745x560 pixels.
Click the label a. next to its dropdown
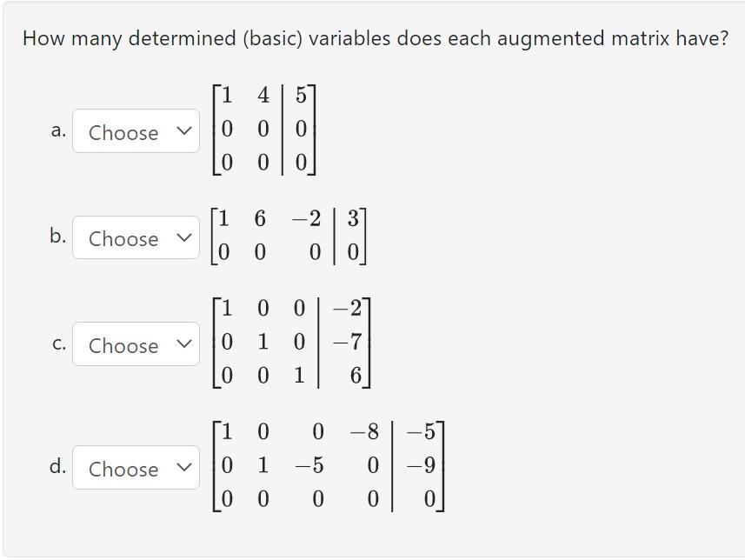(x=58, y=133)
